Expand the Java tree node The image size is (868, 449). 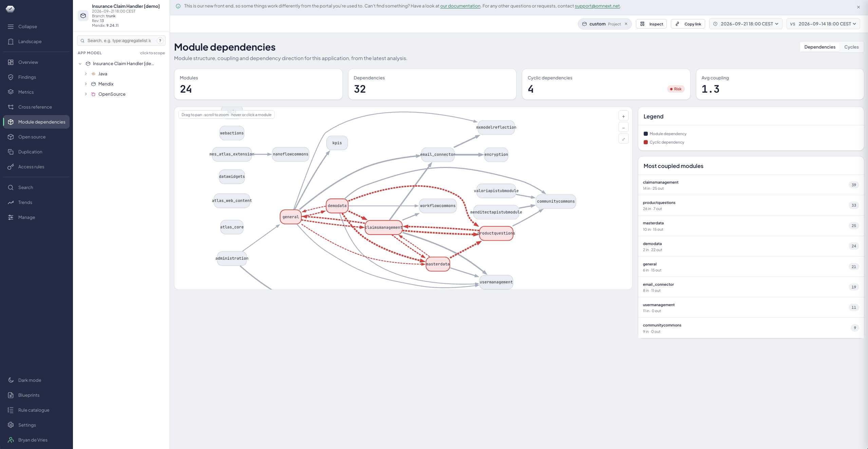(x=86, y=74)
